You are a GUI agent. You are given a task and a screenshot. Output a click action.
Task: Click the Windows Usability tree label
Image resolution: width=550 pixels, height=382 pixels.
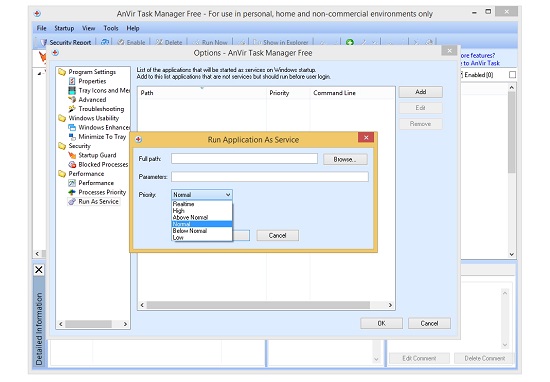pyautogui.click(x=94, y=118)
